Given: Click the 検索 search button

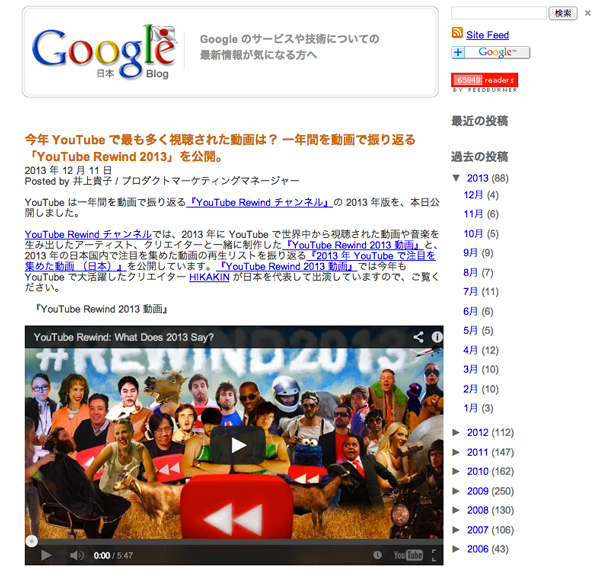Looking at the screenshot, I should [563, 13].
